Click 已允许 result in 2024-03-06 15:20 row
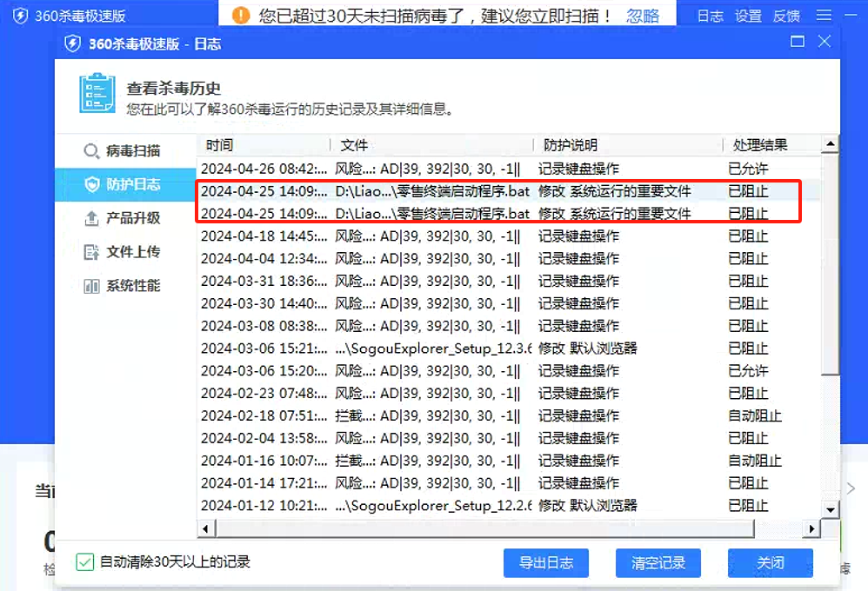The width and height of the screenshot is (868, 591). [x=748, y=371]
